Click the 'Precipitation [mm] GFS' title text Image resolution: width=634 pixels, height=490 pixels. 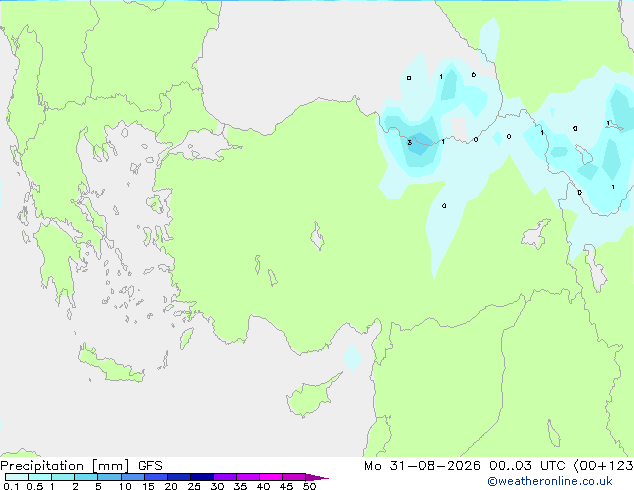[81, 466]
